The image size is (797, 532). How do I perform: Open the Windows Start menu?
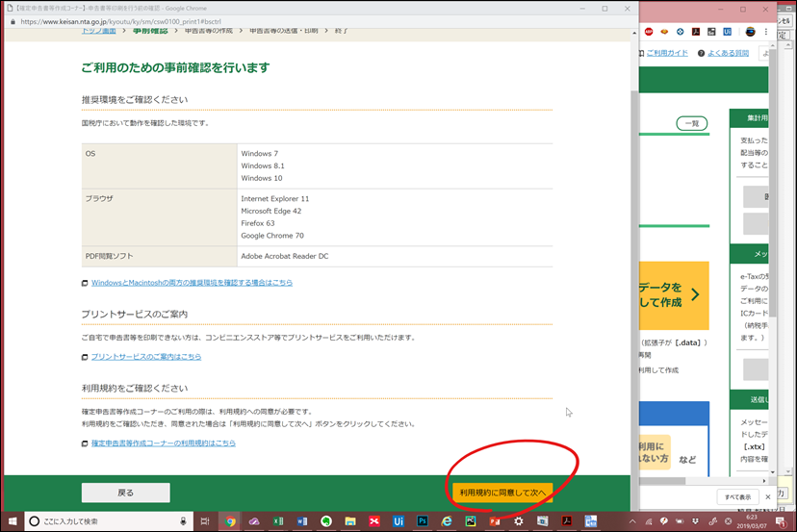[x=13, y=520]
